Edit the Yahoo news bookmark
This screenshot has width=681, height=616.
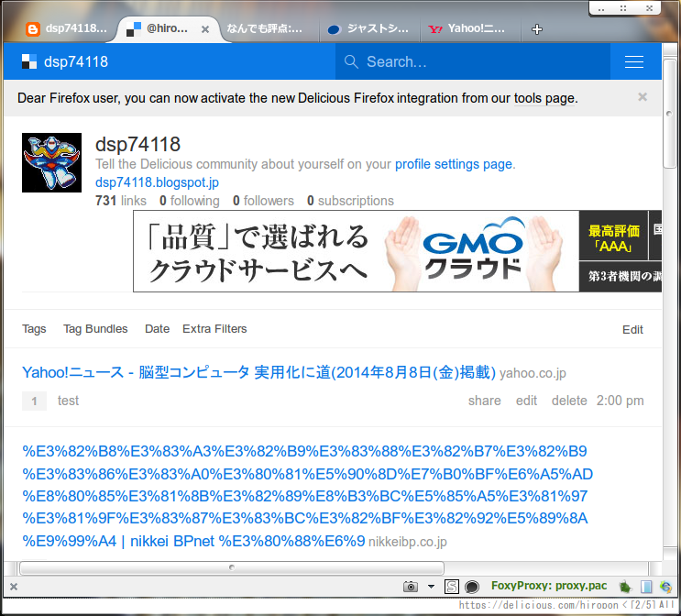(526, 401)
